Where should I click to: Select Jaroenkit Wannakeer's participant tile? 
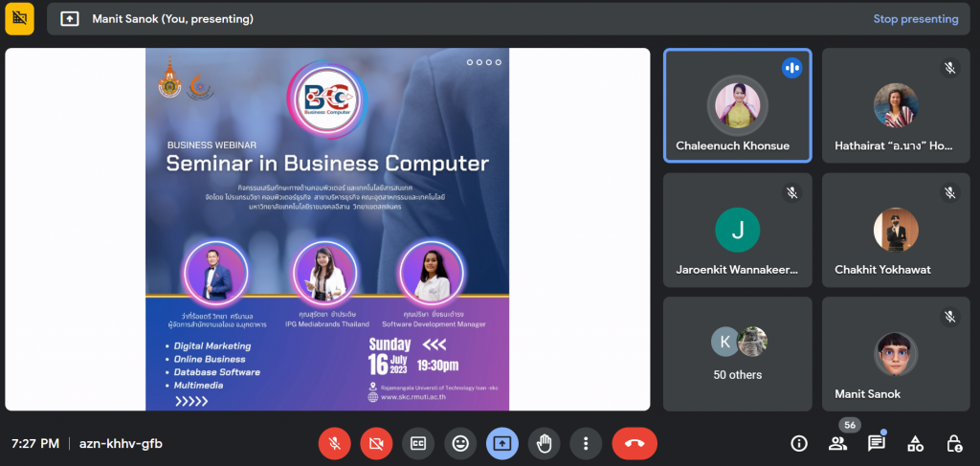point(738,230)
